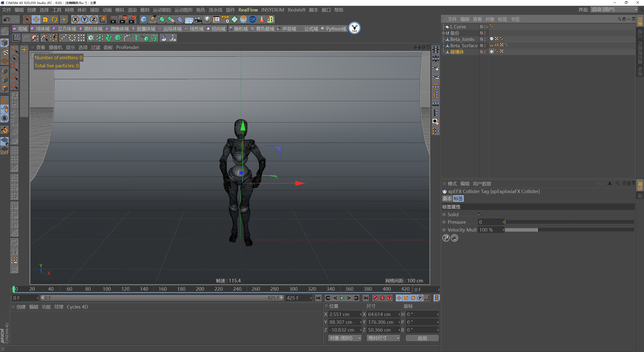Toggle visibility dots for Beta_Joints
Image resolution: width=644 pixels, height=352 pixels.
click(485, 39)
